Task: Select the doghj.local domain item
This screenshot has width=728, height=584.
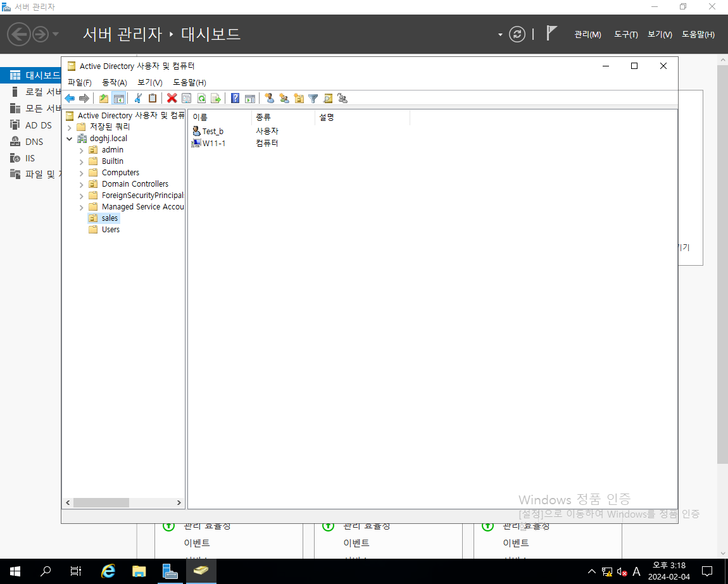Action: (x=108, y=139)
